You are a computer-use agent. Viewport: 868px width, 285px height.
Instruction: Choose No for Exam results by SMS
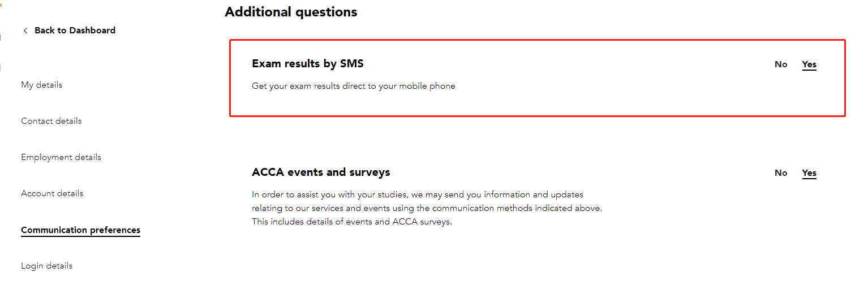781,64
